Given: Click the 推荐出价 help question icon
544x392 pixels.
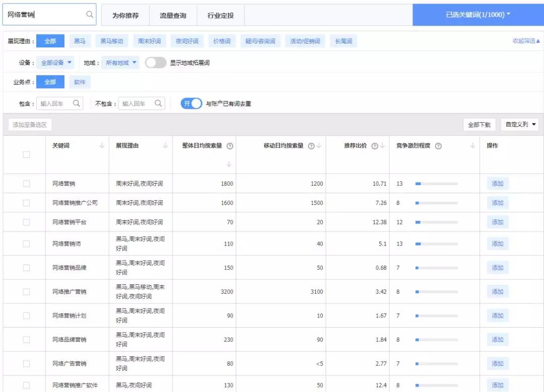Looking at the screenshot, I should coord(374,146).
